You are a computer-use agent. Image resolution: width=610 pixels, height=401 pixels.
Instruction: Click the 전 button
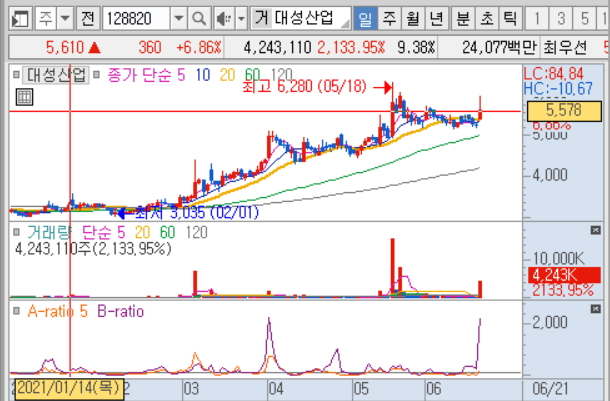[88, 18]
